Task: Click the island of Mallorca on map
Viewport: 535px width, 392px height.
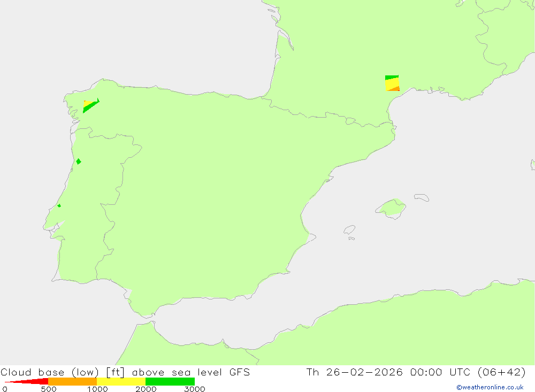Action: coord(391,208)
